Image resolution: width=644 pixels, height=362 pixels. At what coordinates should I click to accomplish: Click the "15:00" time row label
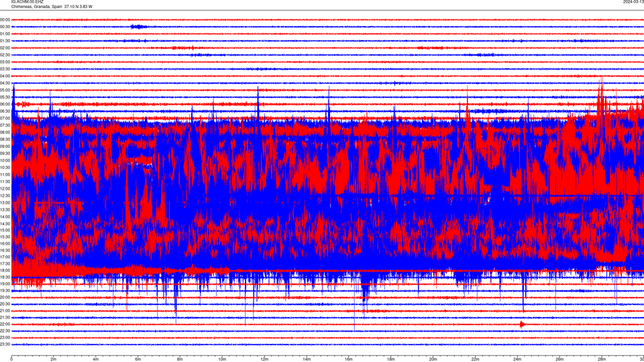pos(5,230)
